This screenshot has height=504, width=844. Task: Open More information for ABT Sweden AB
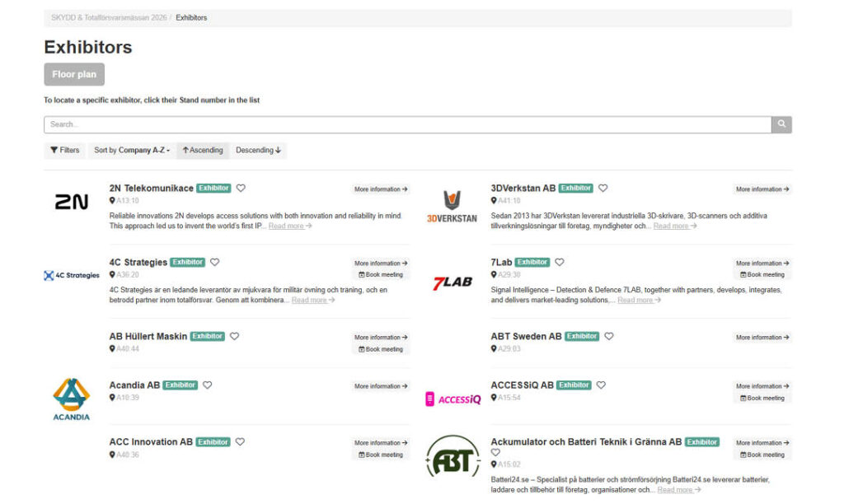pyautogui.click(x=762, y=338)
